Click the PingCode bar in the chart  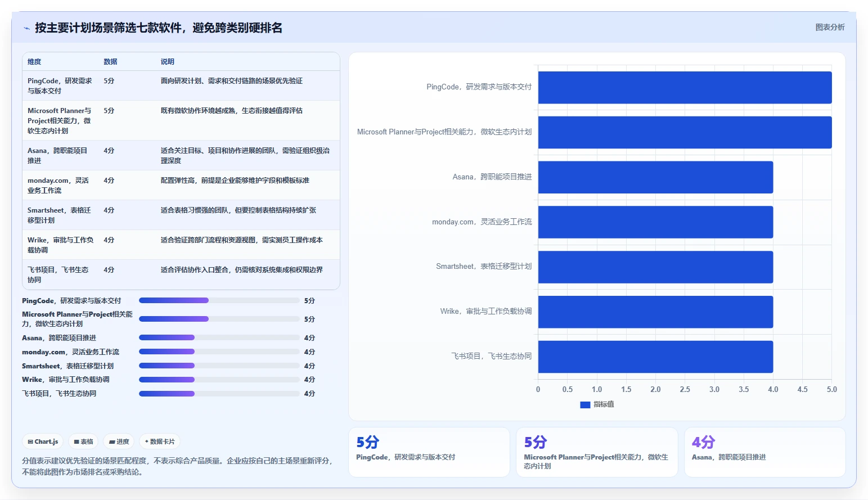click(685, 87)
